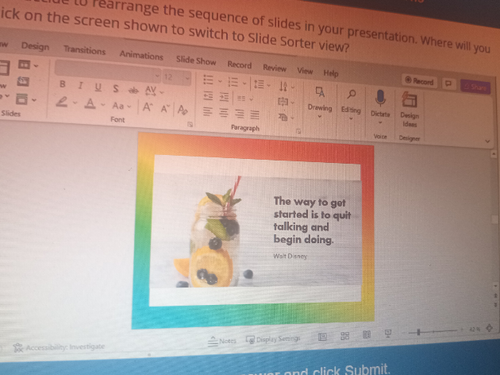The image size is (500, 375).
Task: Open the Transitions tab
Action: 84,50
